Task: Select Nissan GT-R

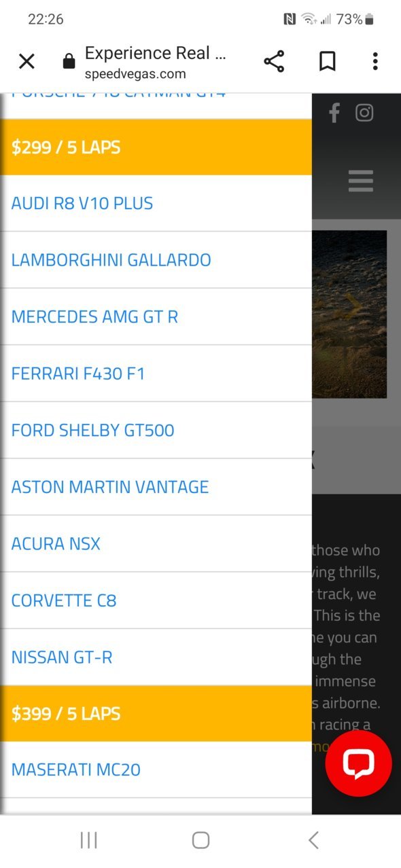Action: coord(156,657)
